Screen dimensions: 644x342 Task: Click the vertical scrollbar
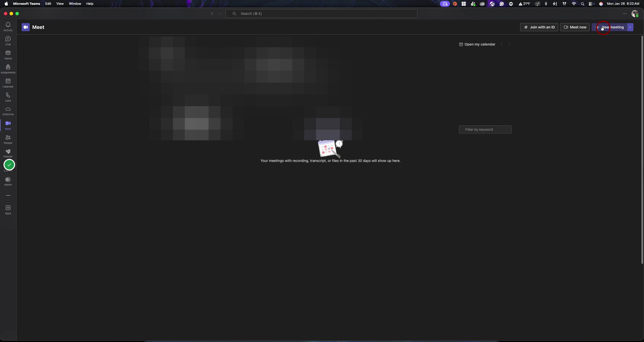click(642, 150)
